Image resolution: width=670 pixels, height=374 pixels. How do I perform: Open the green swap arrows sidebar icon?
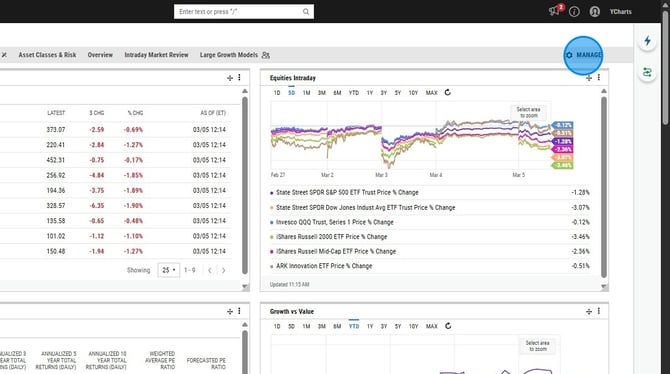coord(647,73)
